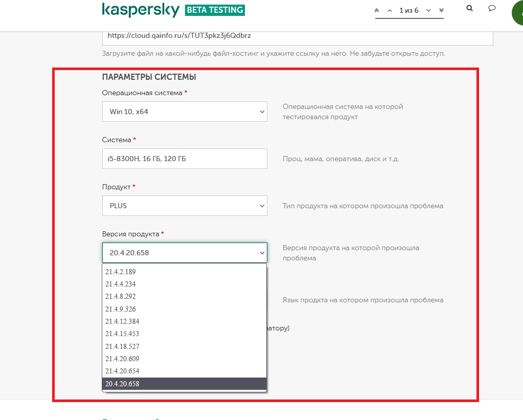This screenshot has height=420, width=523.
Task: Click the ПАРАМЕТРЫ СИСТЕМЫ heading
Action: point(149,77)
